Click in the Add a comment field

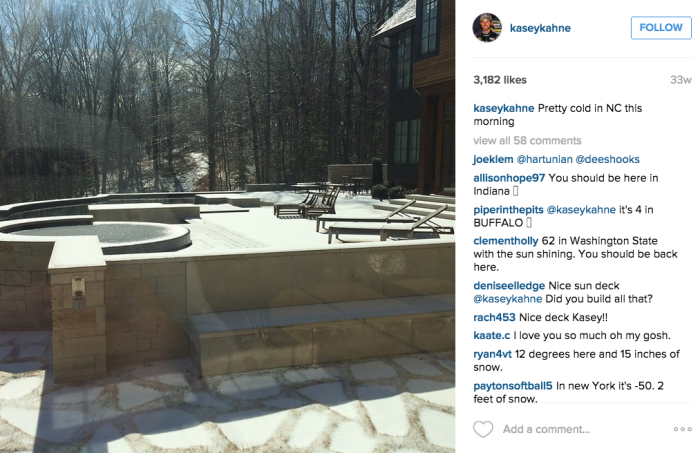point(546,429)
